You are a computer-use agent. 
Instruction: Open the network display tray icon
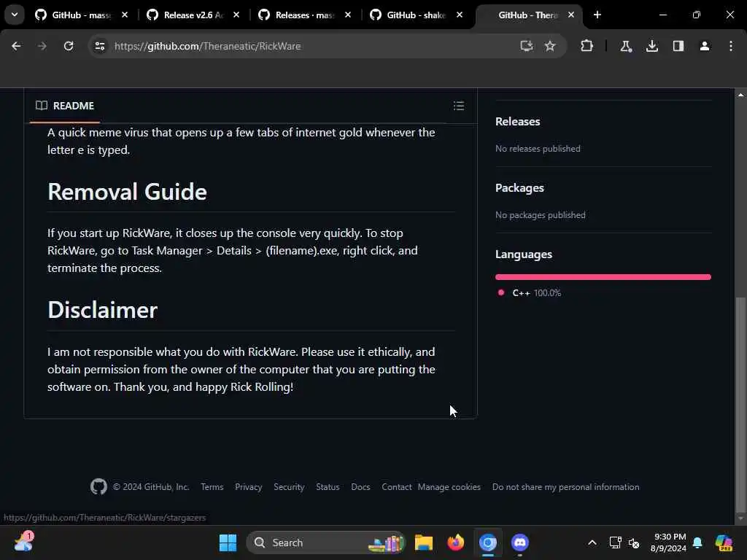point(615,542)
